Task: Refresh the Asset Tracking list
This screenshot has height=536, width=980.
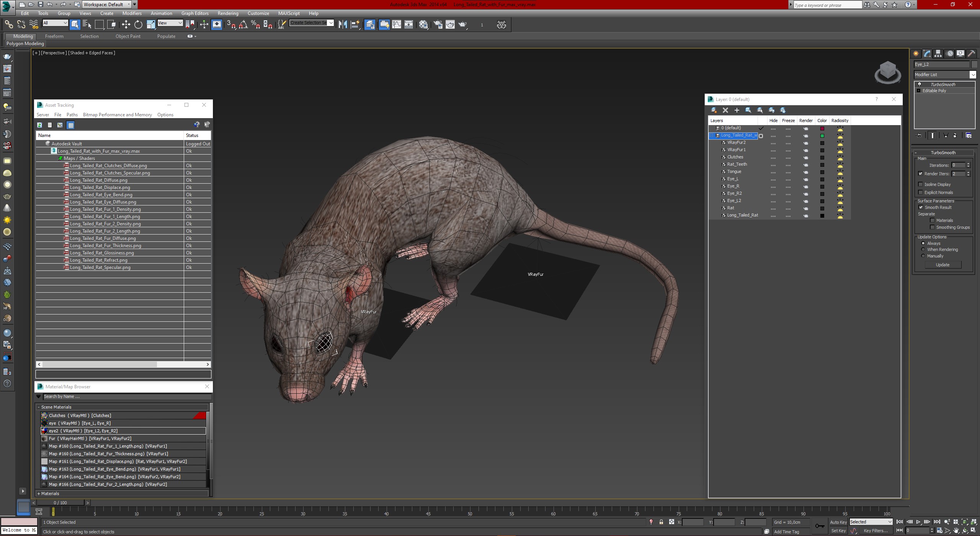Action: click(39, 125)
